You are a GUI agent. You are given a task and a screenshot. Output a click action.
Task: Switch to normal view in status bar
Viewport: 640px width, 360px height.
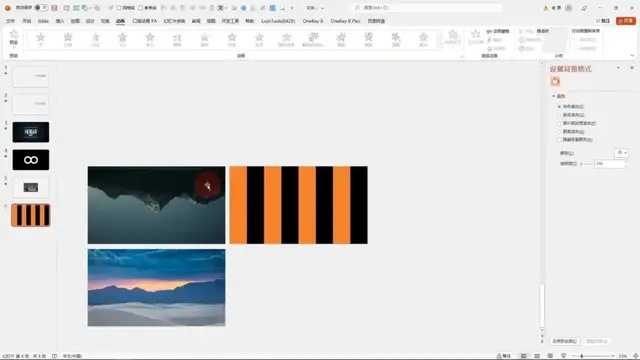[x=523, y=356]
